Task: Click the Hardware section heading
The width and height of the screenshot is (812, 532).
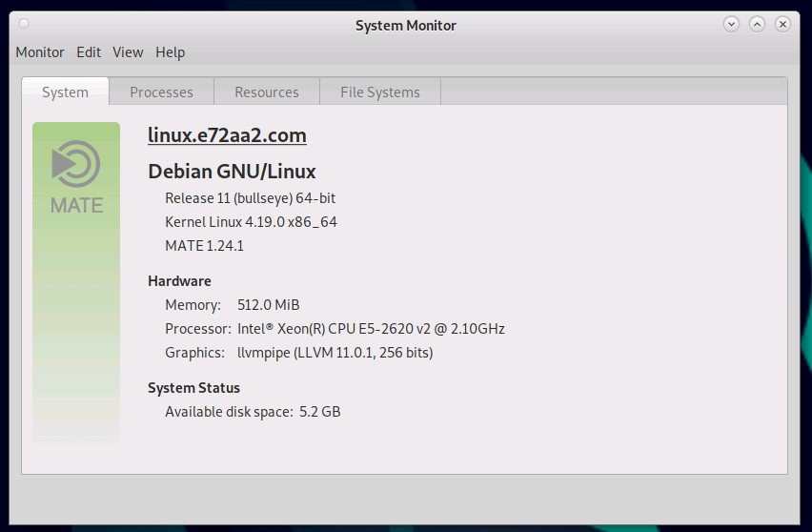Action: tap(179, 280)
